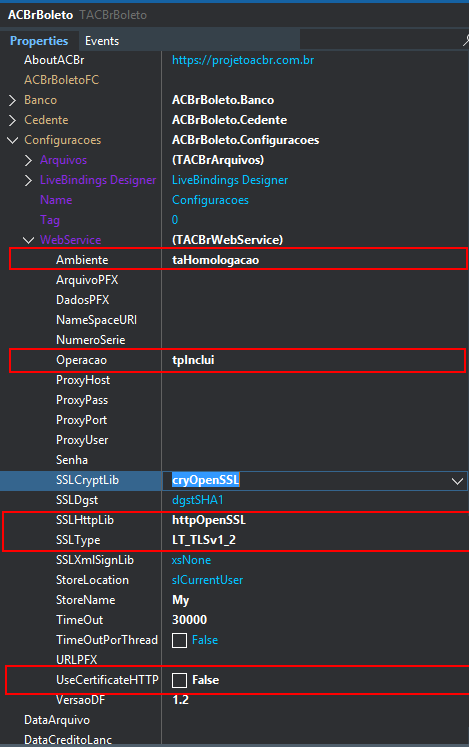Click the taHomologacao value
The width and height of the screenshot is (469, 747).
click(x=215, y=260)
